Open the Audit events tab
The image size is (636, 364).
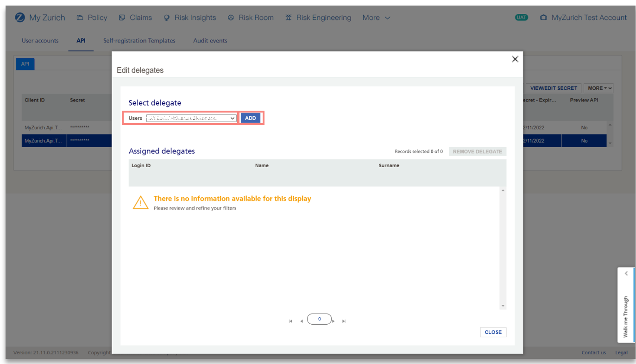pyautogui.click(x=210, y=41)
